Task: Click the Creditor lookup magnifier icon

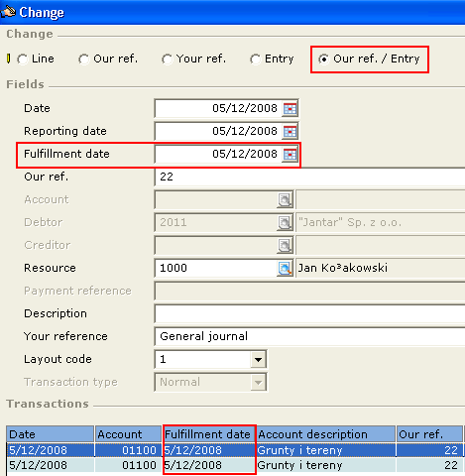Action: 285,245
